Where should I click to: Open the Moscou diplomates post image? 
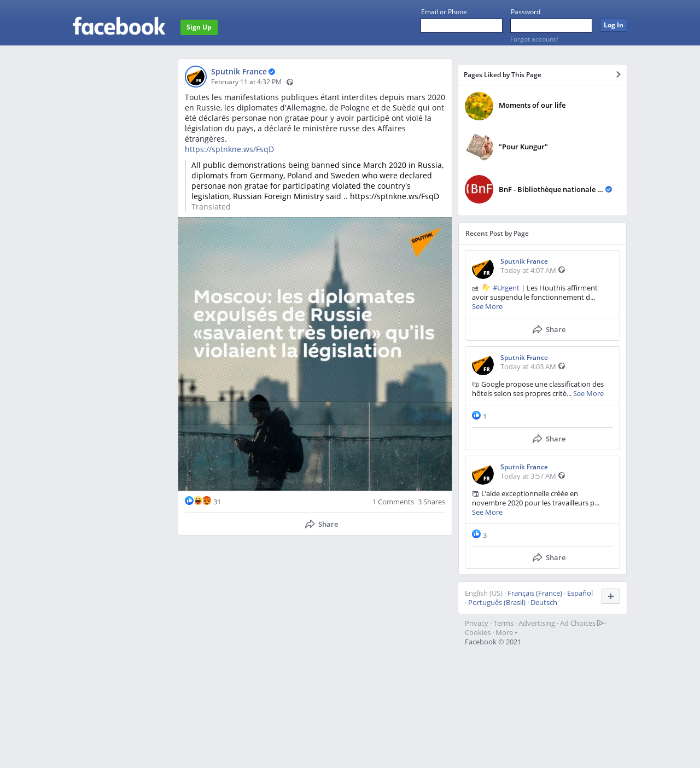(x=315, y=354)
